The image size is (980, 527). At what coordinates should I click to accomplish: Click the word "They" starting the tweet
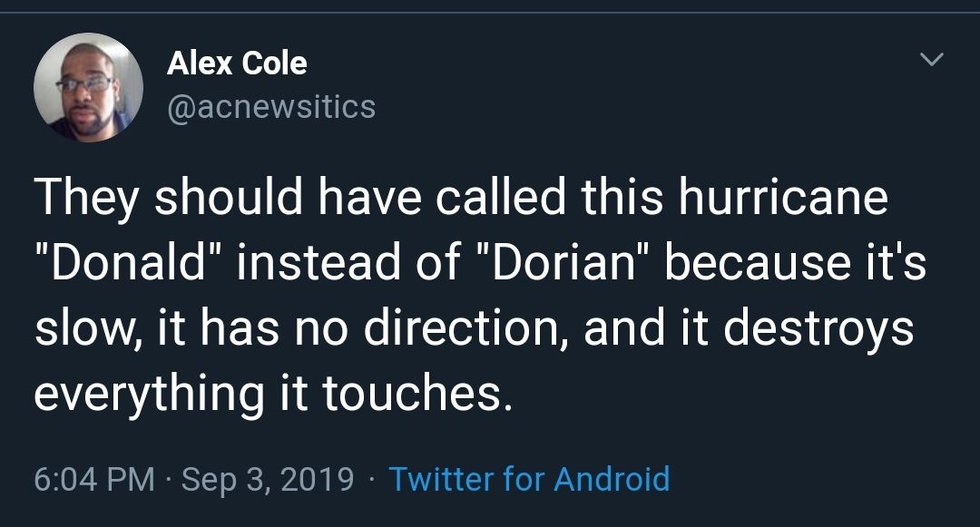click(86, 198)
